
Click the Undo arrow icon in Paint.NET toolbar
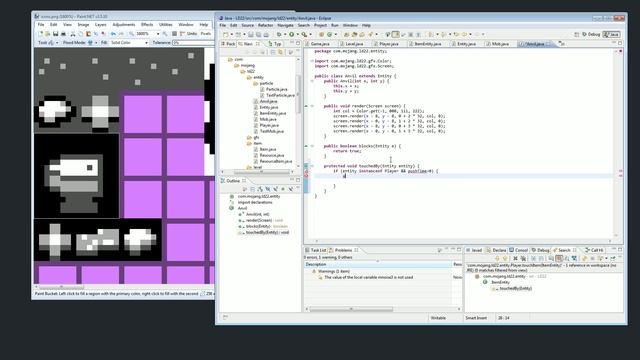[x=113, y=34]
